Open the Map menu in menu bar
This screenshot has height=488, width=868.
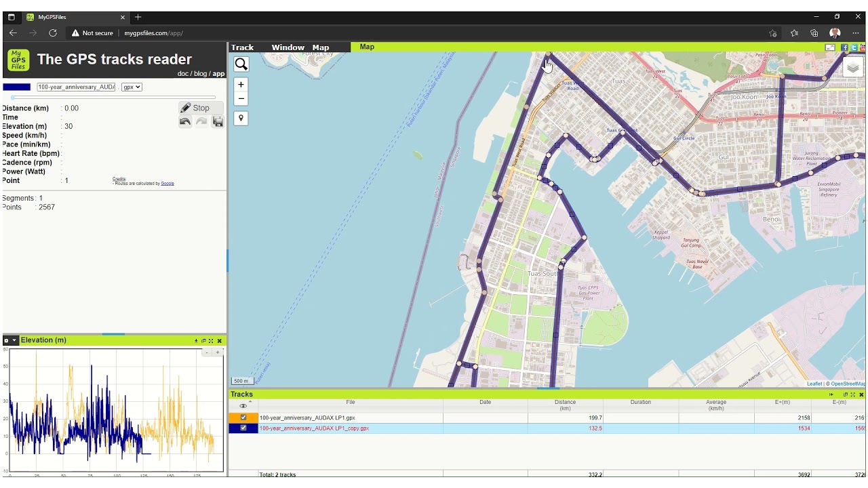(321, 47)
